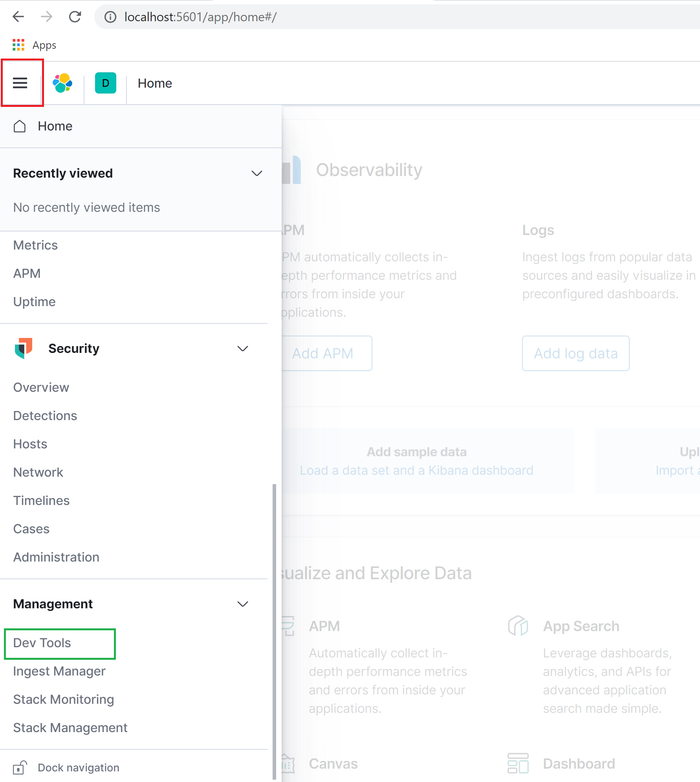Open the Timelines page
The image size is (700, 782).
[x=41, y=500]
